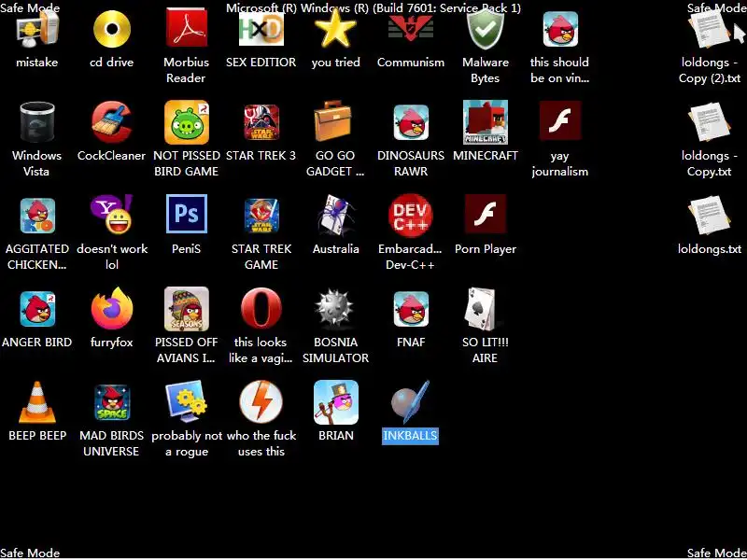Viewport: 747px width, 560px height.
Task: Open the 'Communism' game icon
Action: pyautogui.click(x=410, y=29)
